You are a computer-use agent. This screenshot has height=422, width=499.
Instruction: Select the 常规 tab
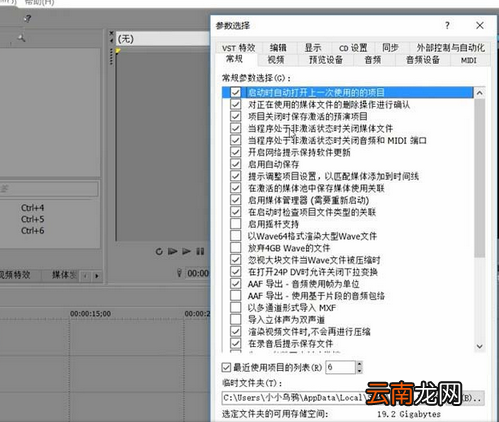point(234,59)
